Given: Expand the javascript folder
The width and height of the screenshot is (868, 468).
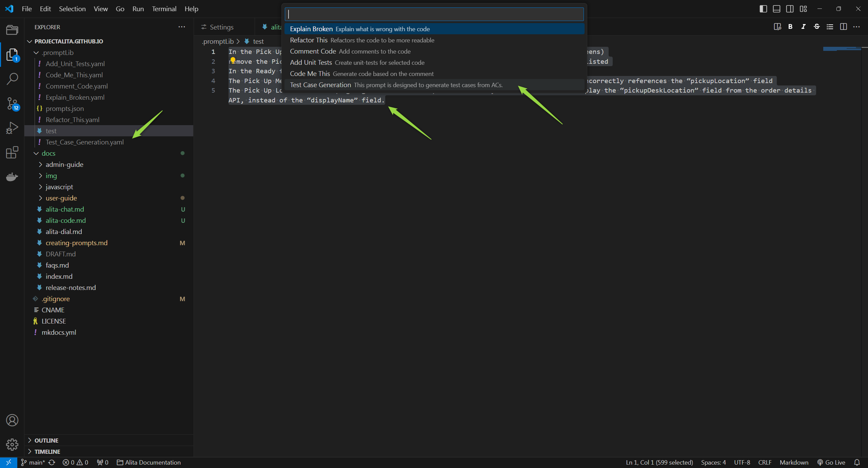Looking at the screenshot, I should (x=108, y=187).
